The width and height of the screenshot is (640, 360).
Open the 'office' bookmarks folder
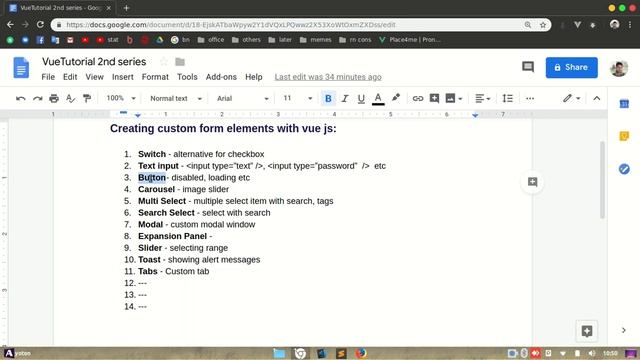(211, 40)
